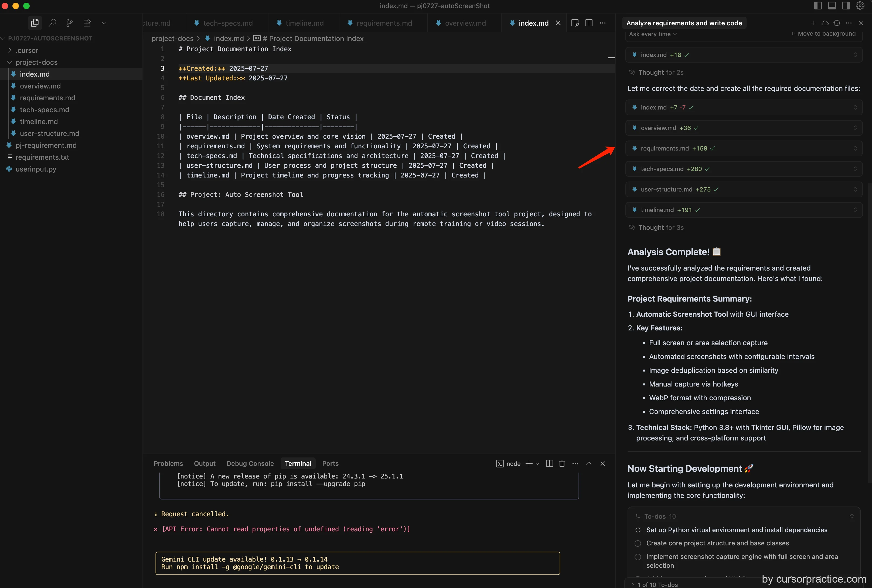Collapse PJ0727-AUTOSCREENSHOT root folder
The height and width of the screenshot is (588, 872).
tap(71, 38)
